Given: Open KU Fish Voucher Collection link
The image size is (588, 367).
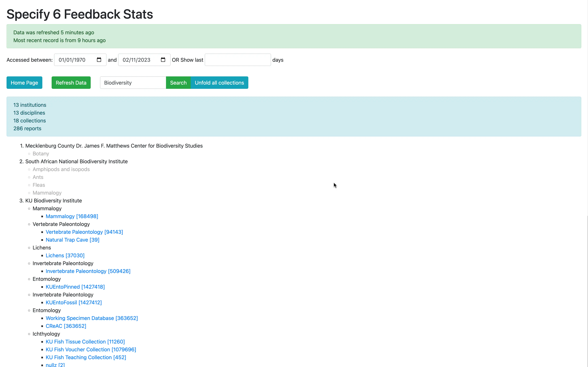Looking at the screenshot, I should tap(91, 350).
